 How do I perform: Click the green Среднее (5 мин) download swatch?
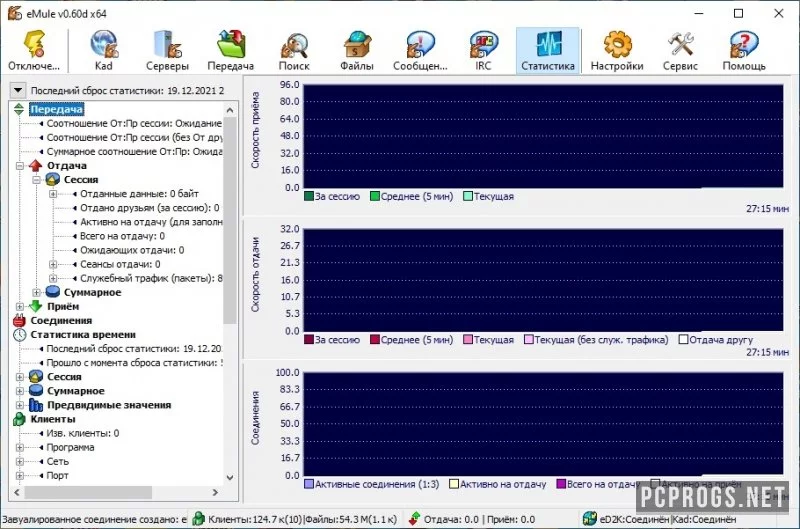point(374,196)
